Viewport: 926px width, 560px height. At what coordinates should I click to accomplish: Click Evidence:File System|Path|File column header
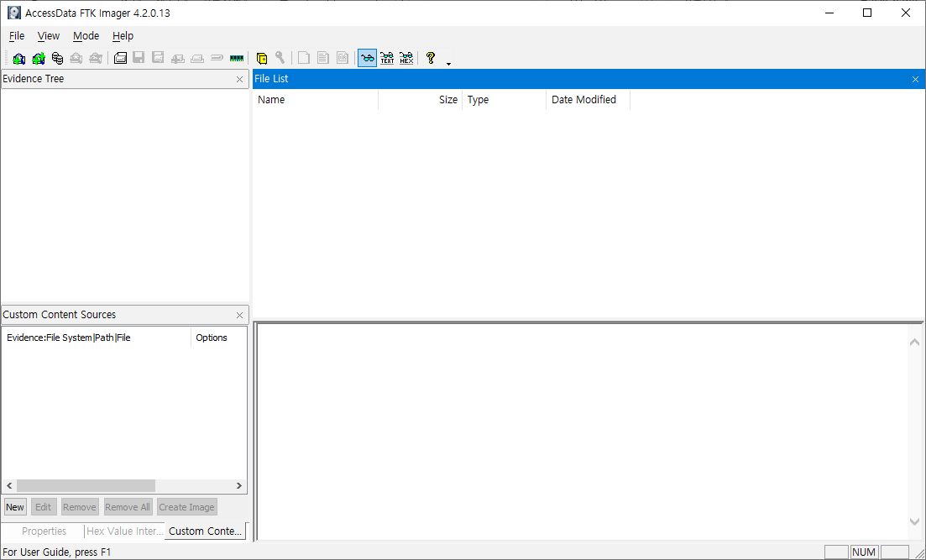click(97, 338)
